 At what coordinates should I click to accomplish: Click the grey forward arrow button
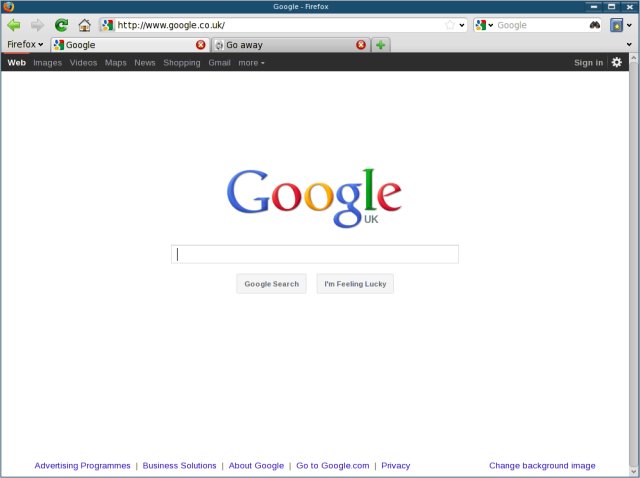(38, 25)
